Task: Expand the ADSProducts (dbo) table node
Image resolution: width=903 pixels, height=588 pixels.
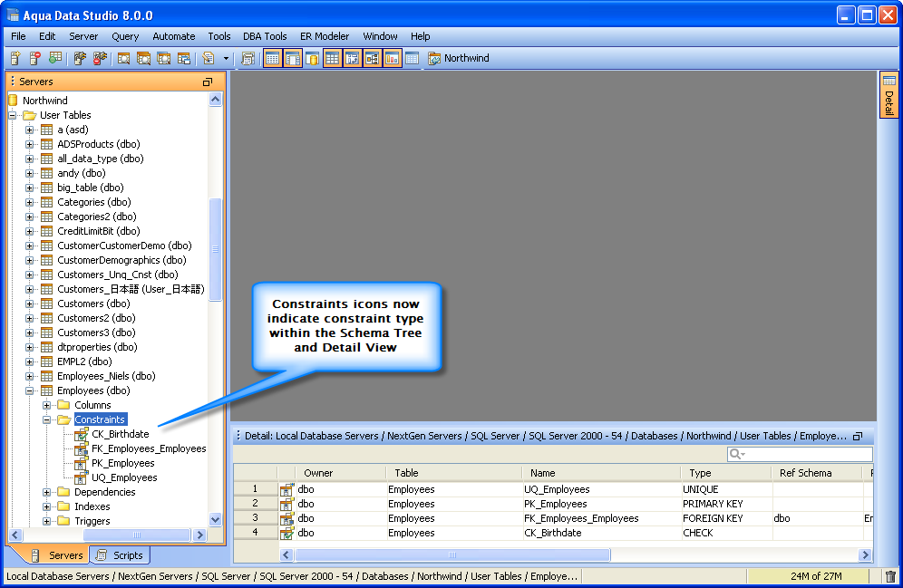Action: [29, 144]
